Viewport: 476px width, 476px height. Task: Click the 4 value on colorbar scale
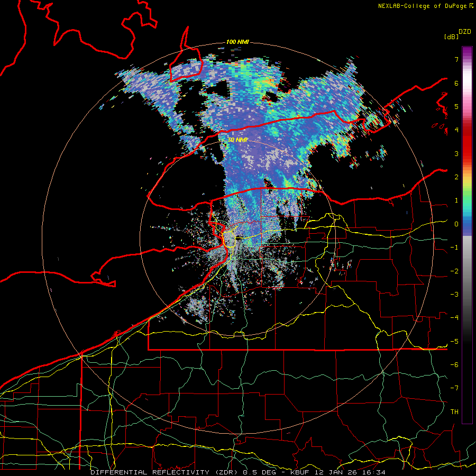pos(456,130)
